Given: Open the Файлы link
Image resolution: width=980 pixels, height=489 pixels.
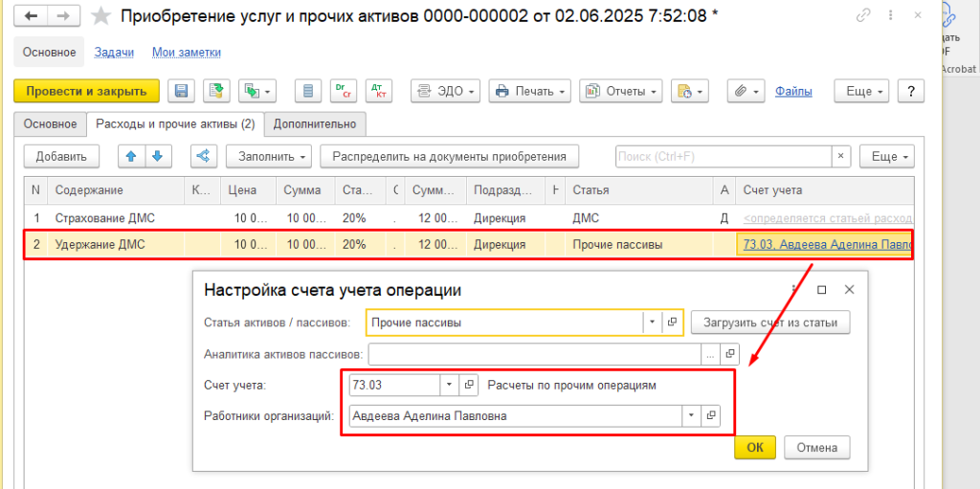Looking at the screenshot, I should (793, 91).
